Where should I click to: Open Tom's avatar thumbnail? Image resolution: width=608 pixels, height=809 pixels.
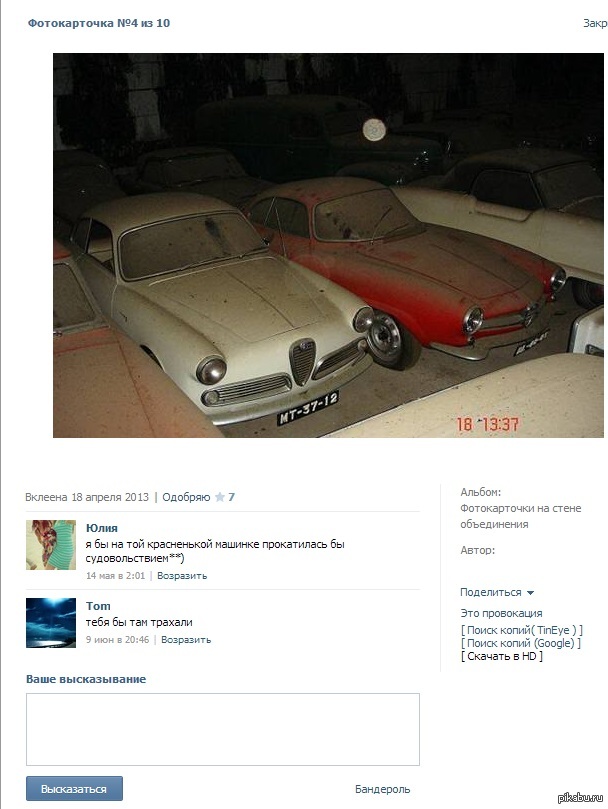click(x=51, y=623)
